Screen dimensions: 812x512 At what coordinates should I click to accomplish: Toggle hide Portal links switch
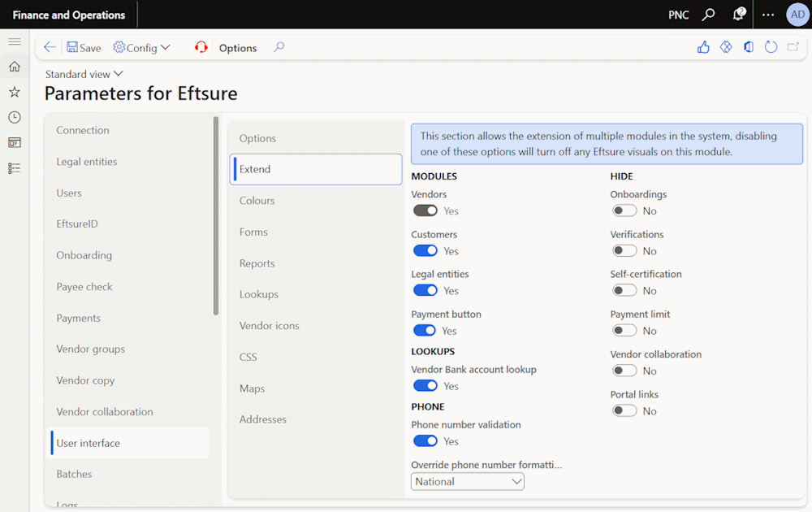pos(624,411)
